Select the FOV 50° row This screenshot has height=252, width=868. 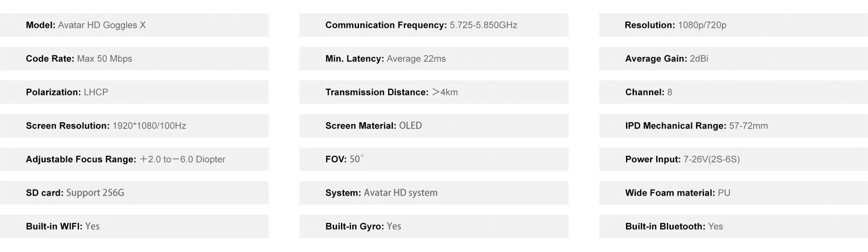point(434,159)
